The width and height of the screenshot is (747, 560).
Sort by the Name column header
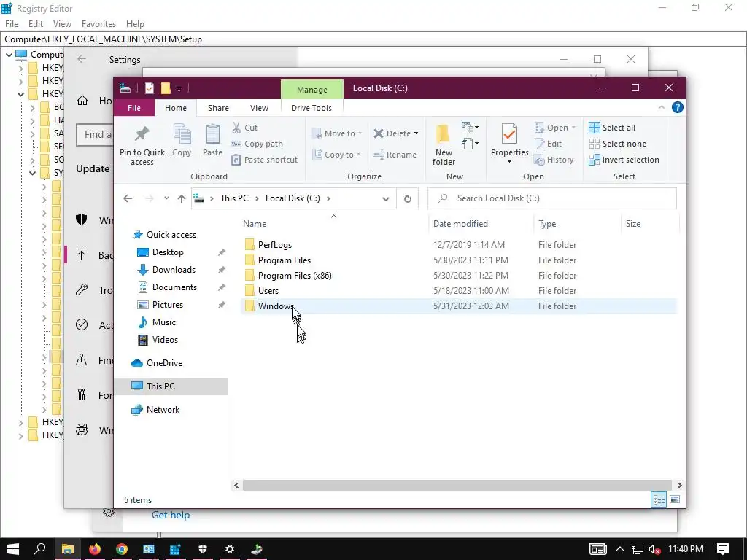tap(255, 224)
